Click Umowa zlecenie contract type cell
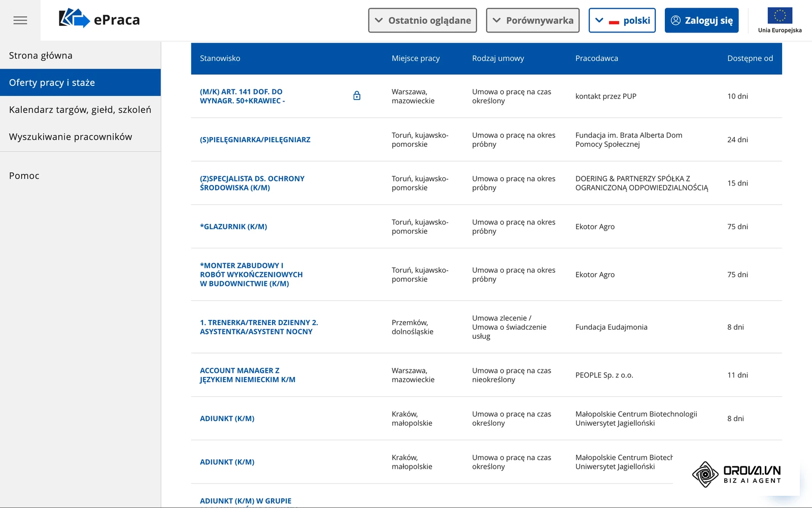The width and height of the screenshot is (812, 508). (x=510, y=327)
